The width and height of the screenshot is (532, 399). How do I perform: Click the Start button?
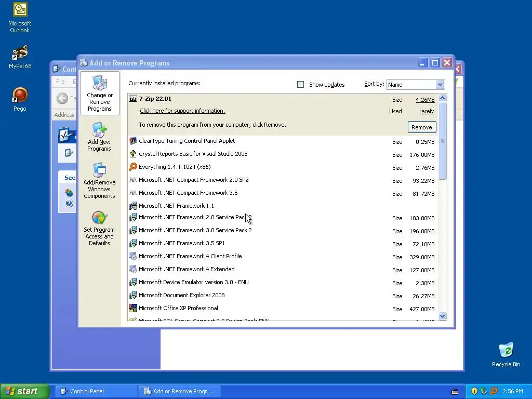coord(25,391)
